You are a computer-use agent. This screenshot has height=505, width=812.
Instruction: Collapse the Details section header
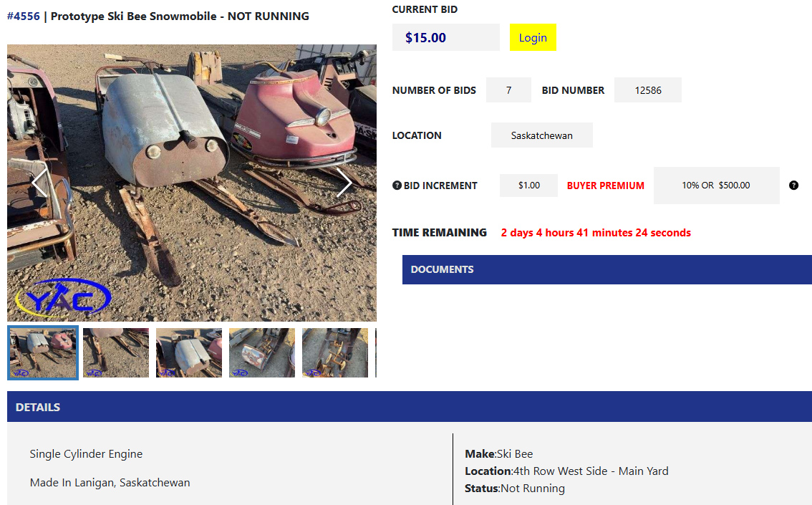coord(410,407)
